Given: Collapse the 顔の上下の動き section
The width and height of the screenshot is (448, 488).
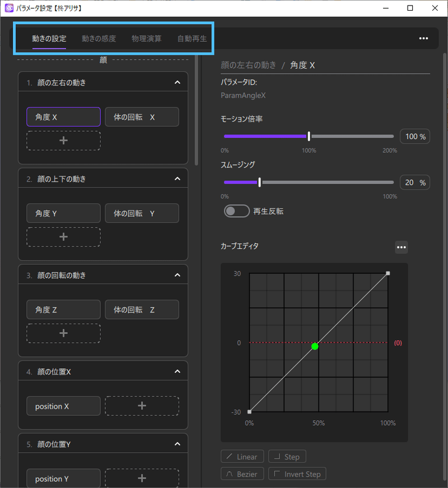Looking at the screenshot, I should 178,179.
